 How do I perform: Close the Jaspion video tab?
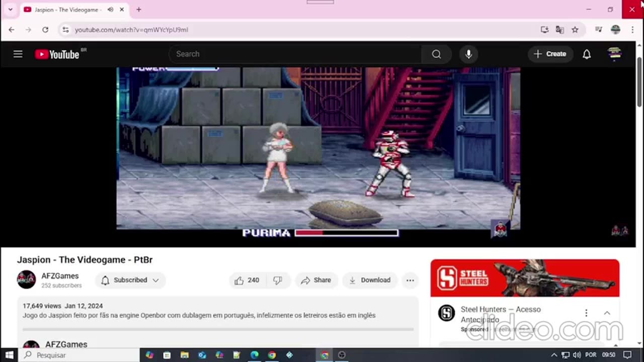point(122,10)
